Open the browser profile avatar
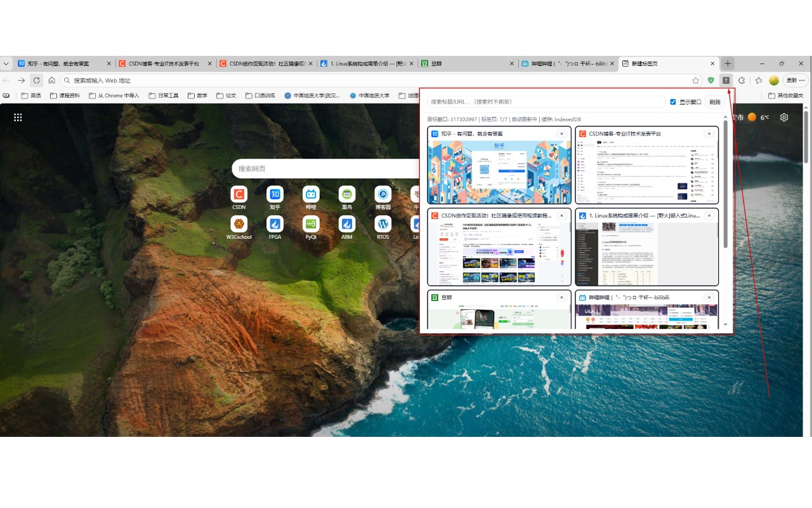The image size is (812, 508). coord(774,81)
